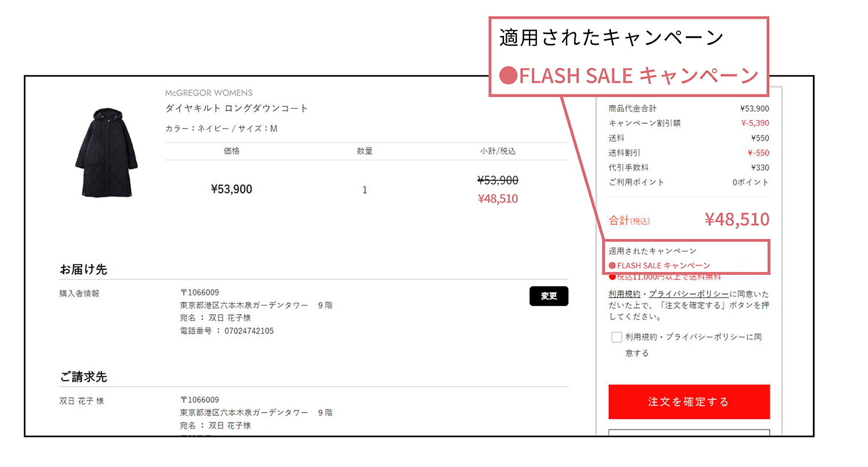Click the ご請求先 section heading
Viewport: 868px width, 467px height.
83,377
